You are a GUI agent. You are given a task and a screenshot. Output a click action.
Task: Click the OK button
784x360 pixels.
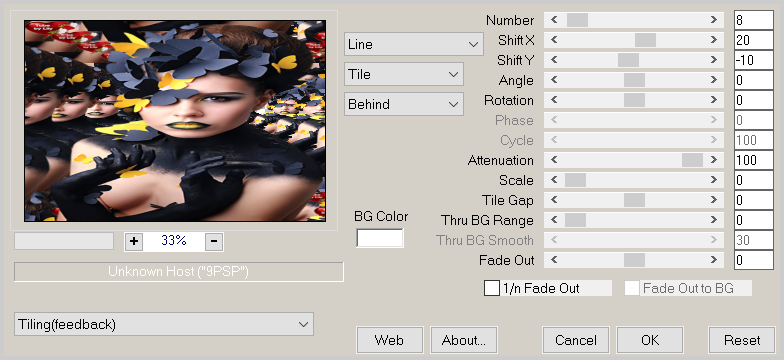coord(650,340)
